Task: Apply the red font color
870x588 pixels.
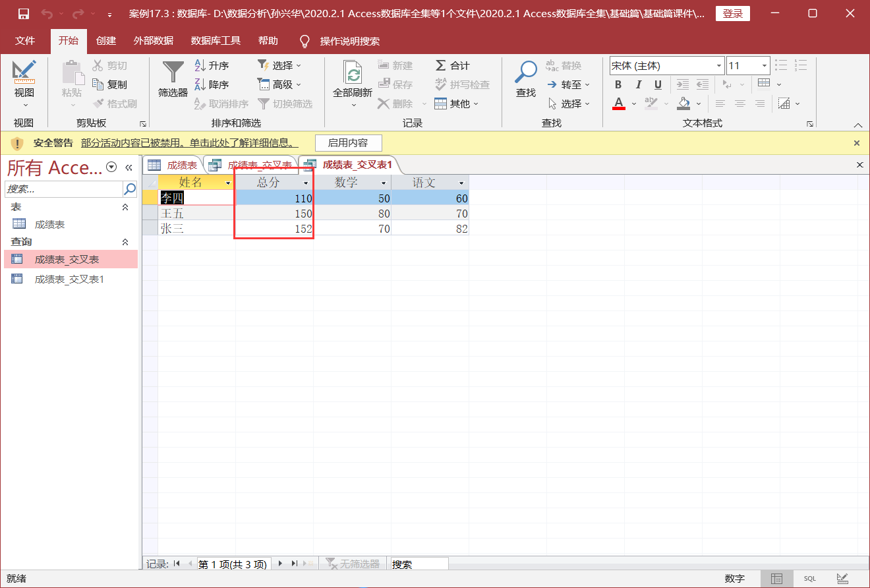Action: (x=619, y=103)
